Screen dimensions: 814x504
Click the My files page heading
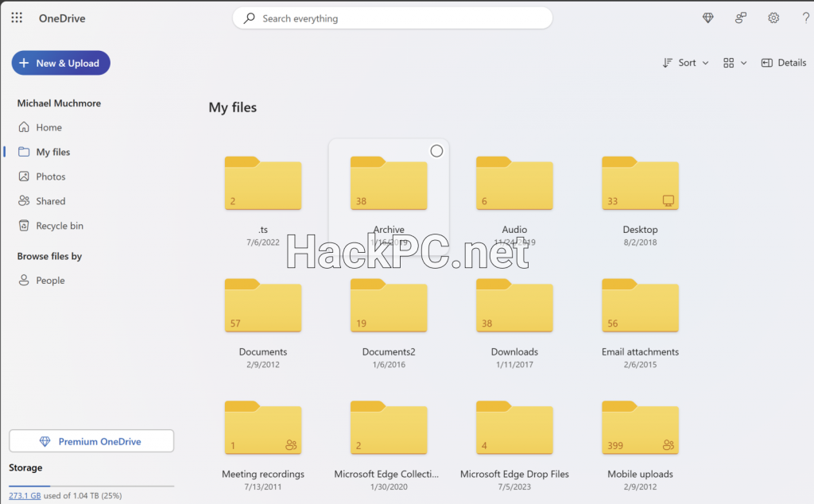tap(233, 107)
